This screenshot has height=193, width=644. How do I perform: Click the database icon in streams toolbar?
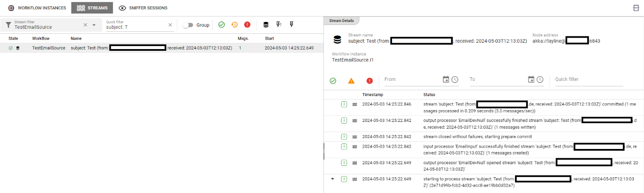pos(266,25)
